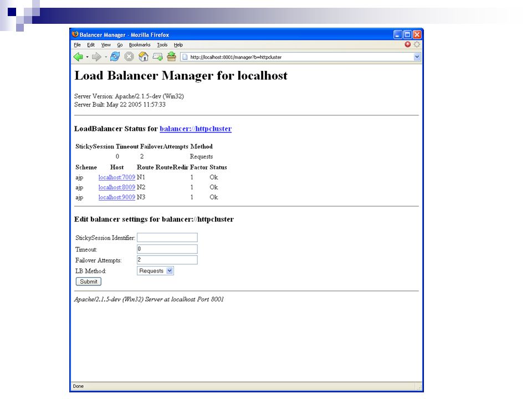This screenshot has width=532, height=399.
Task: Click the 'StickySession Identifier:' label
Action: [105, 238]
